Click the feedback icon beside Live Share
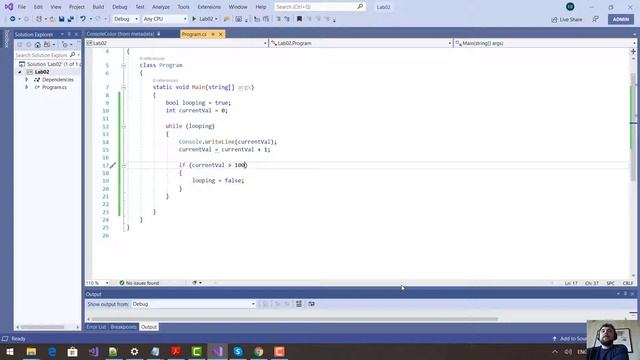This screenshot has width=640, height=360. (x=596, y=19)
